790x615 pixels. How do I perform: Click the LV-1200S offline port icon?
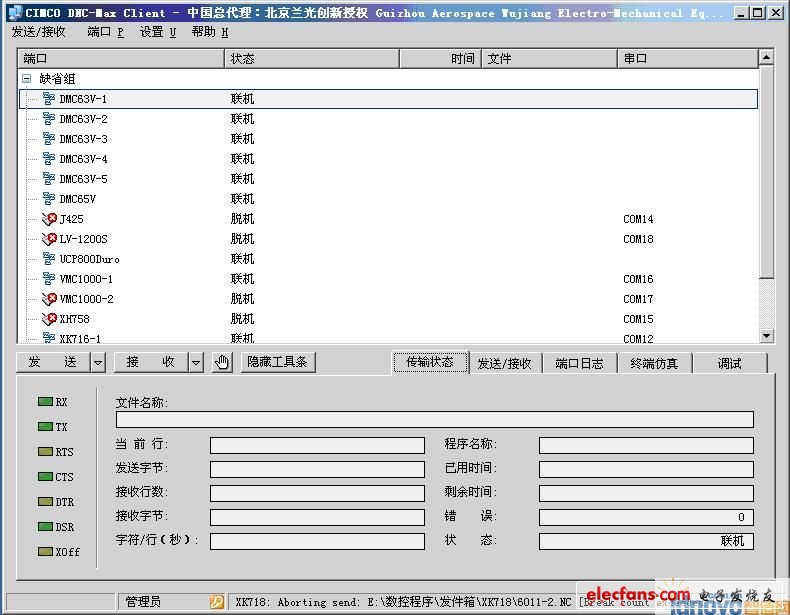(x=48, y=239)
